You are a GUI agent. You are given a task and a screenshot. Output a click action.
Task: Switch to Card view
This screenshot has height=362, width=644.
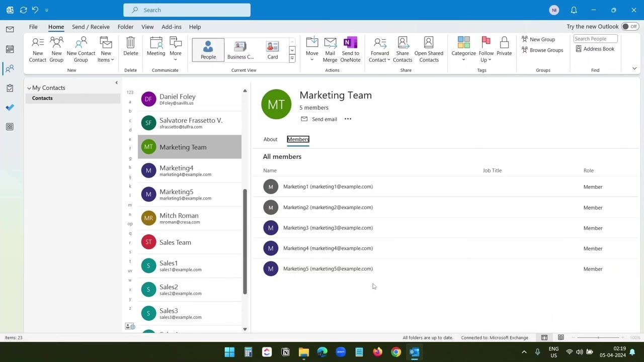click(273, 50)
